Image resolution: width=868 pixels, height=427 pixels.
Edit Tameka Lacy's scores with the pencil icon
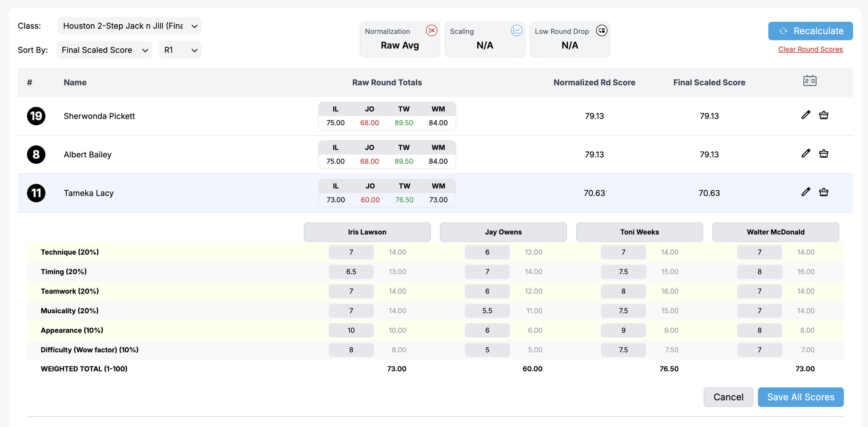pyautogui.click(x=806, y=192)
